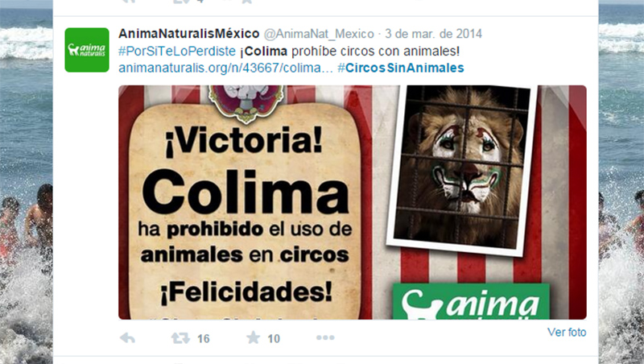Click the caged lion photo in the image
644x364 pixels.
pos(461,168)
